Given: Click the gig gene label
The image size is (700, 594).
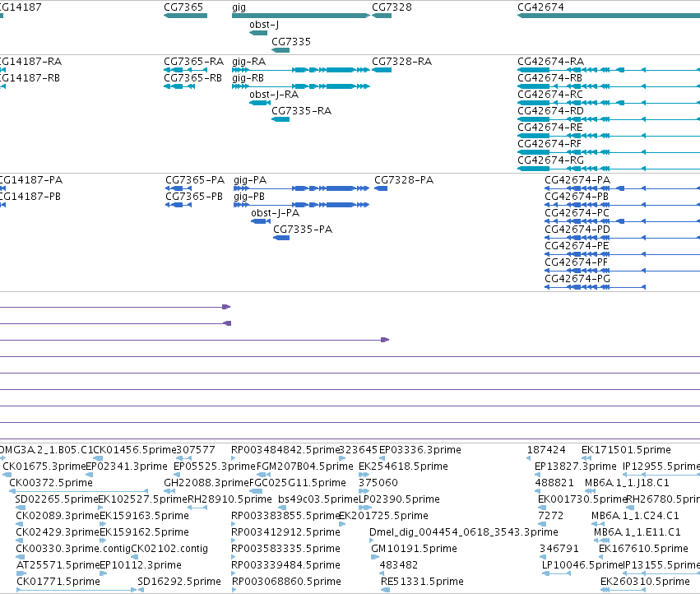Looking at the screenshot, I should click(x=239, y=7).
